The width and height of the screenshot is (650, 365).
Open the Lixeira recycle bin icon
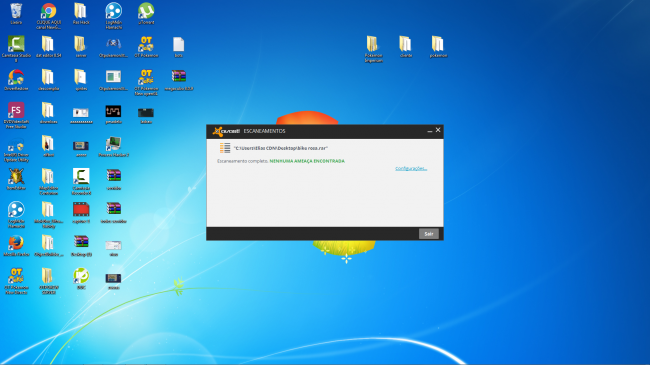pos(16,14)
